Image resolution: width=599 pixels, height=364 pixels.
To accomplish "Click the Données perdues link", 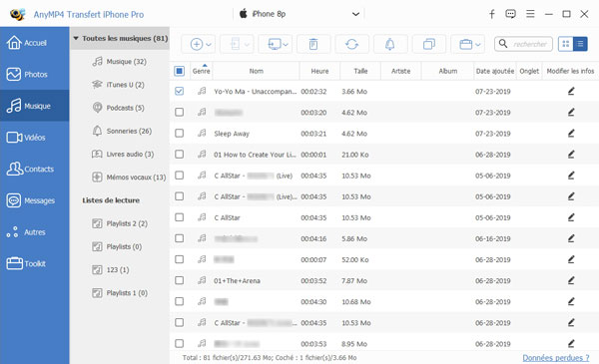I will [x=556, y=358].
